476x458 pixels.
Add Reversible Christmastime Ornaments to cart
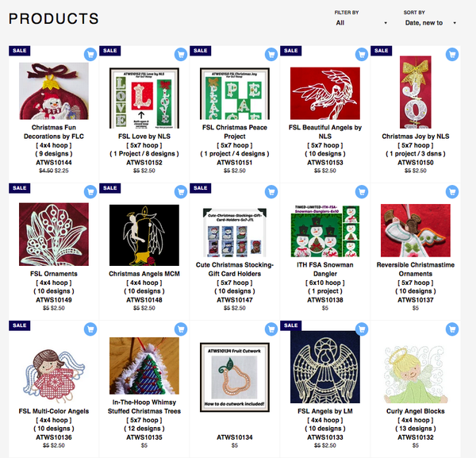pos(452,192)
